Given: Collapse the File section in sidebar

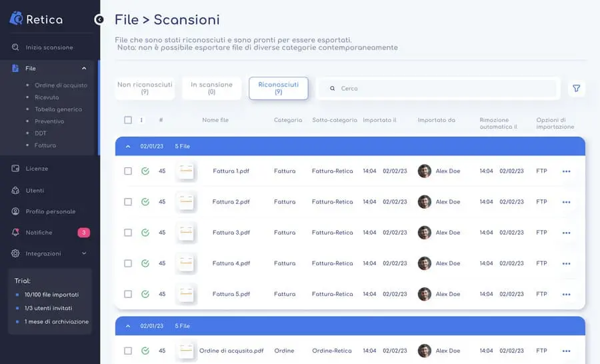Looking at the screenshot, I should point(84,68).
